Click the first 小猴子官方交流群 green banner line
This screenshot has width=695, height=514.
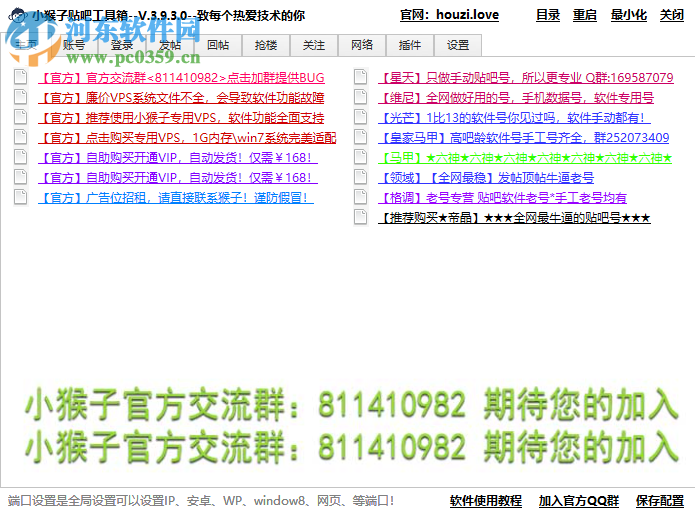pos(351,405)
